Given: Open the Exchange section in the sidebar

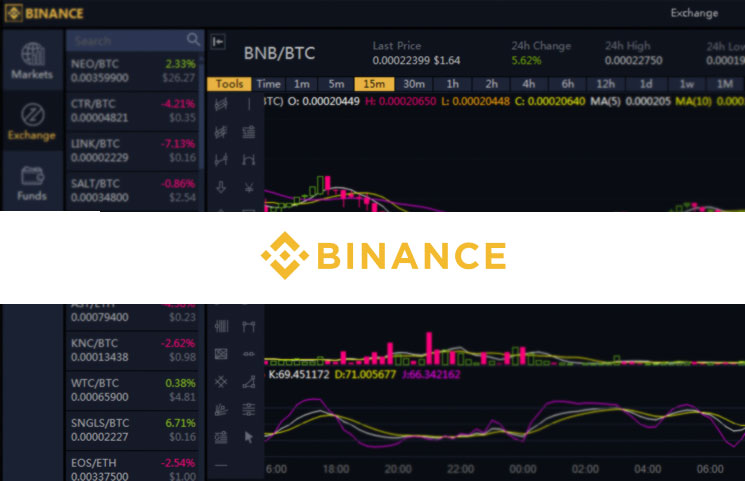Looking at the screenshot, I should click(x=32, y=121).
